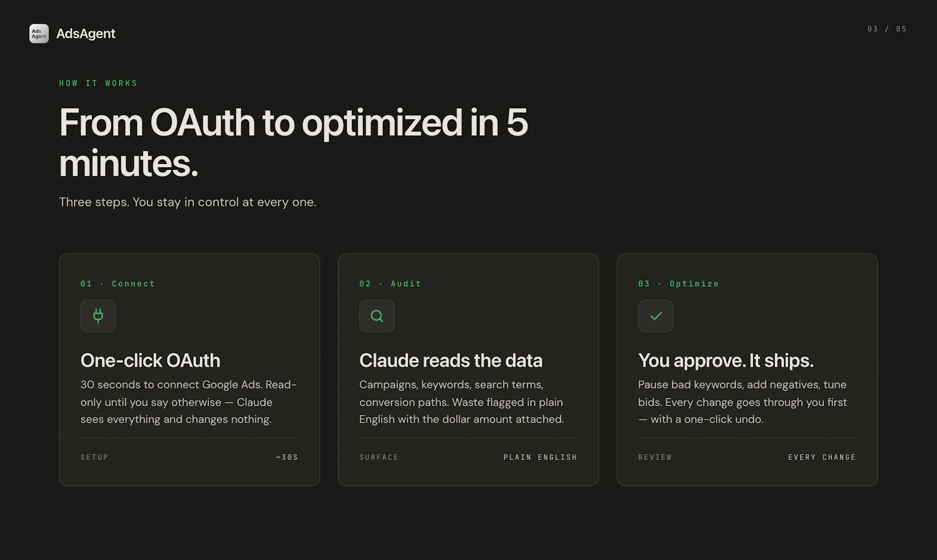Click the "Claude reads the data" heading
Viewport: 937px width, 560px height.
pos(450,361)
